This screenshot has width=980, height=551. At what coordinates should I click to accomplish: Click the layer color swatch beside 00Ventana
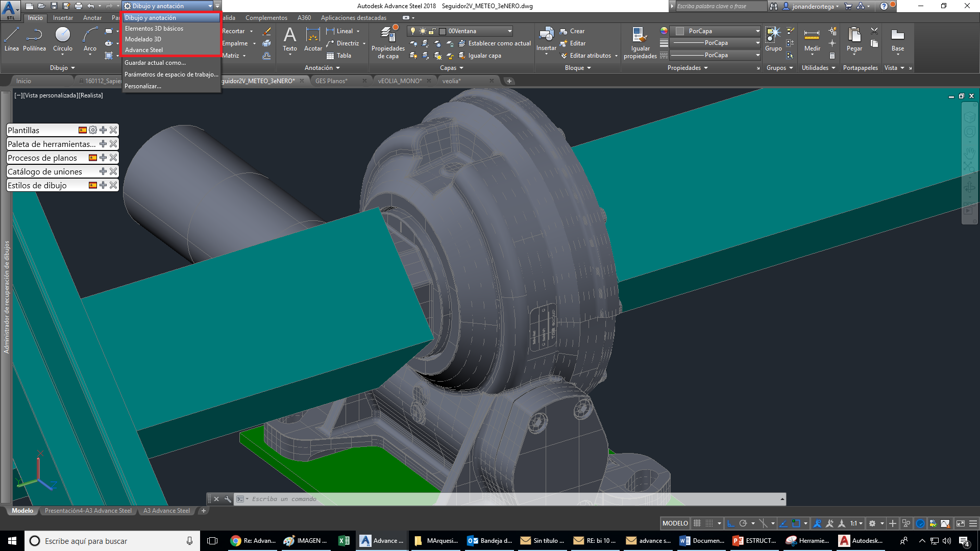coord(442,31)
